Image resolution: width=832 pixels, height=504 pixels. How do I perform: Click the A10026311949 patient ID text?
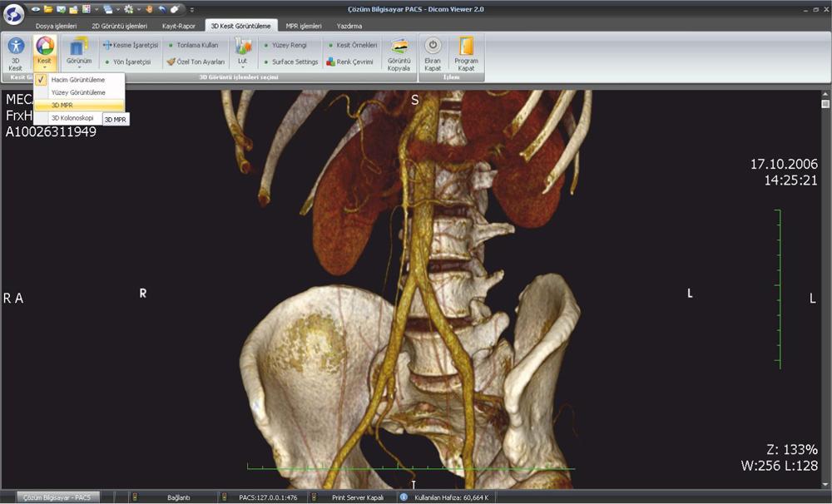[51, 131]
